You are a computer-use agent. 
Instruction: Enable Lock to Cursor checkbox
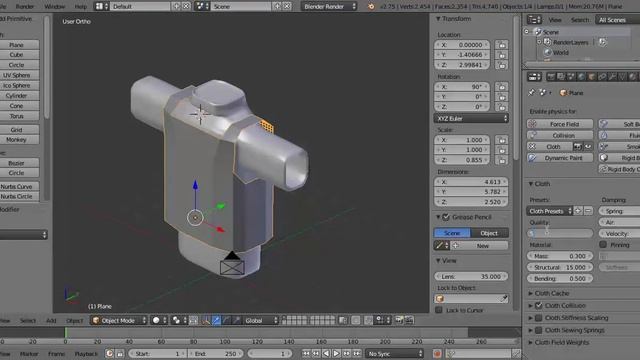(439, 310)
